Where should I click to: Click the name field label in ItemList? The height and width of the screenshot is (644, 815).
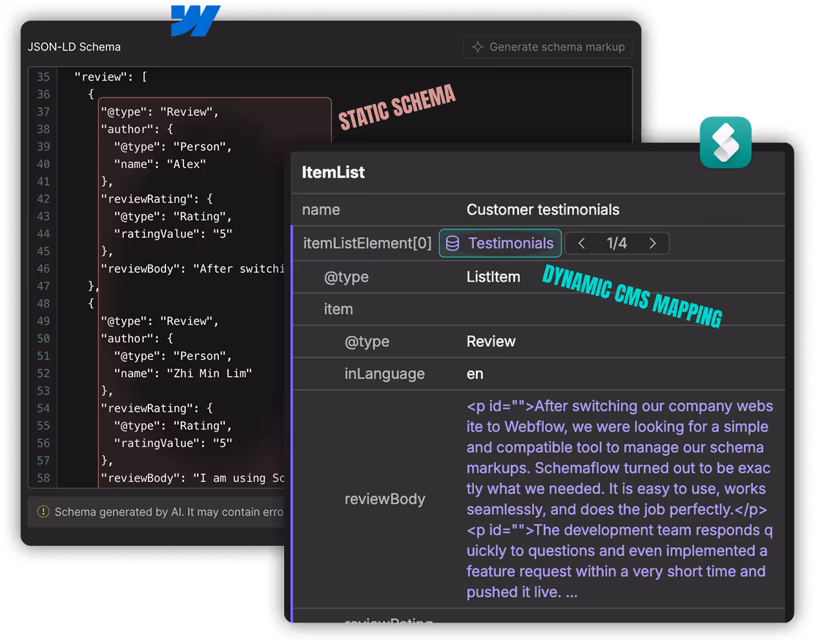coord(321,210)
